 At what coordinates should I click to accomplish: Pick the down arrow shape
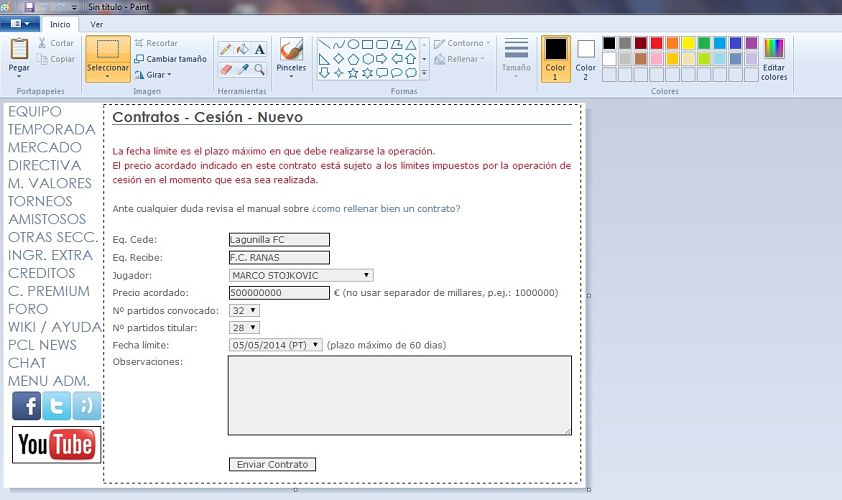(x=324, y=73)
